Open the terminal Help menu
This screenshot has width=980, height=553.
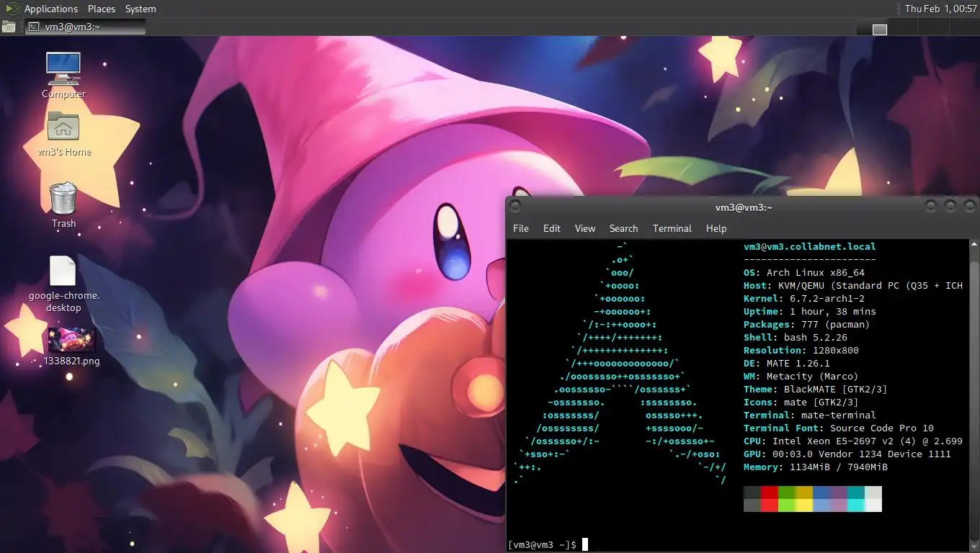pos(716,228)
